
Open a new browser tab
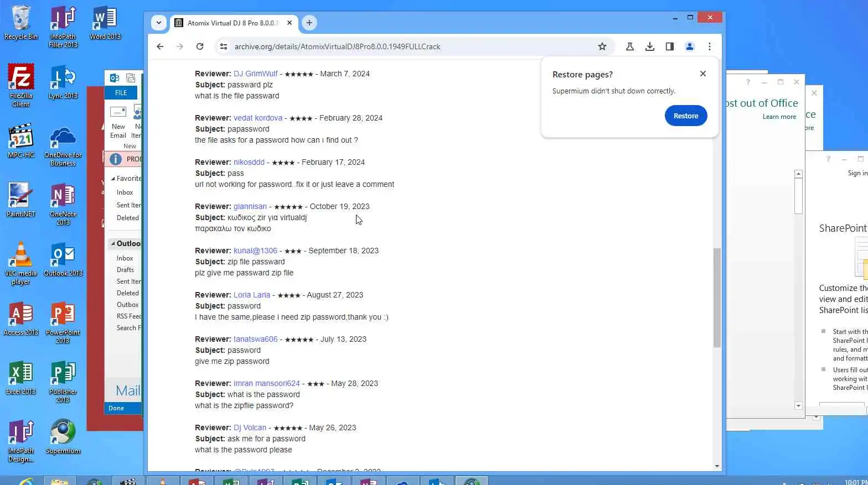[309, 23]
